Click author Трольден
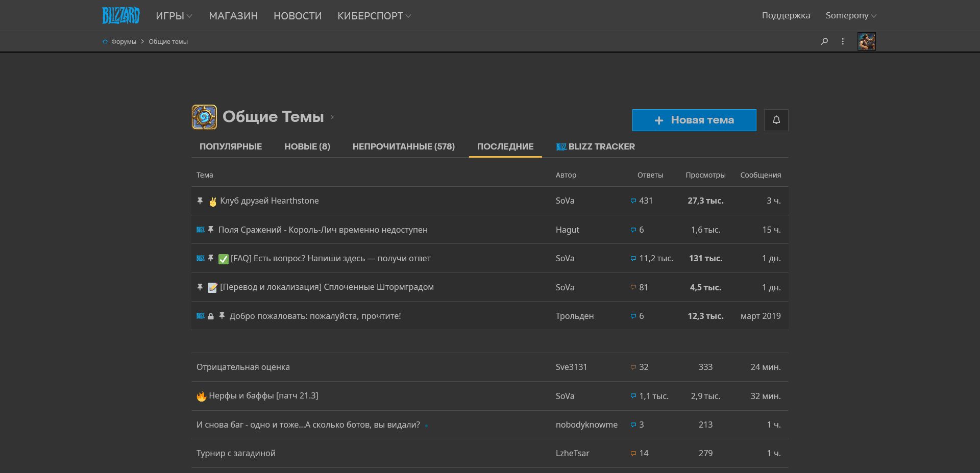Viewport: 980px width, 473px height. click(575, 316)
